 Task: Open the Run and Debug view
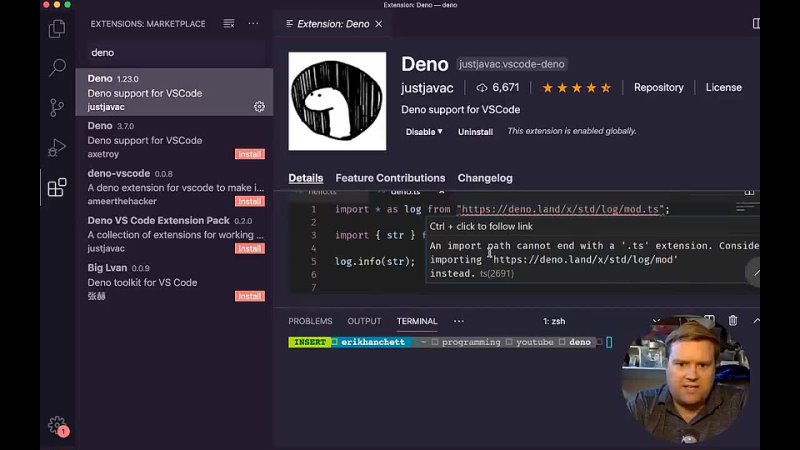tap(57, 147)
